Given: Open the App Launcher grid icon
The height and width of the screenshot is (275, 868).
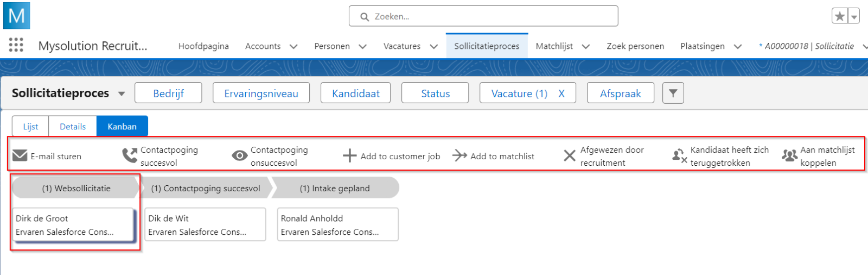Looking at the screenshot, I should point(16,45).
